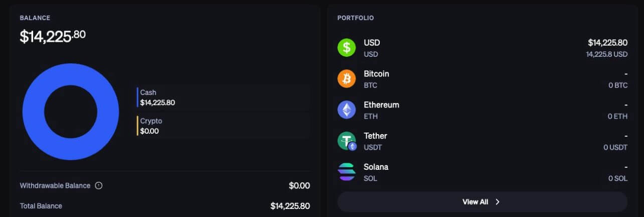
Task: Click the Total Balance amount
Action: click(290, 206)
